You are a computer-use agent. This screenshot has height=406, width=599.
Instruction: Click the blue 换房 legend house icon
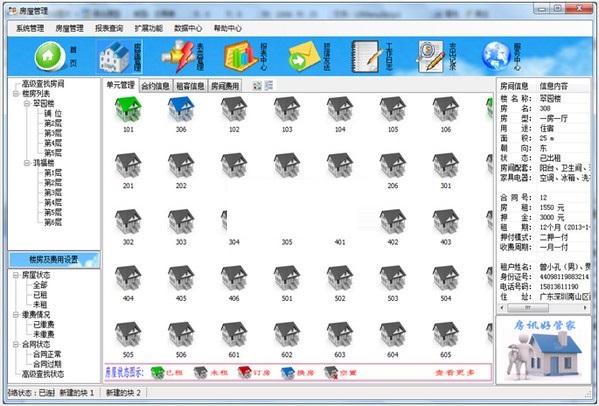point(288,372)
